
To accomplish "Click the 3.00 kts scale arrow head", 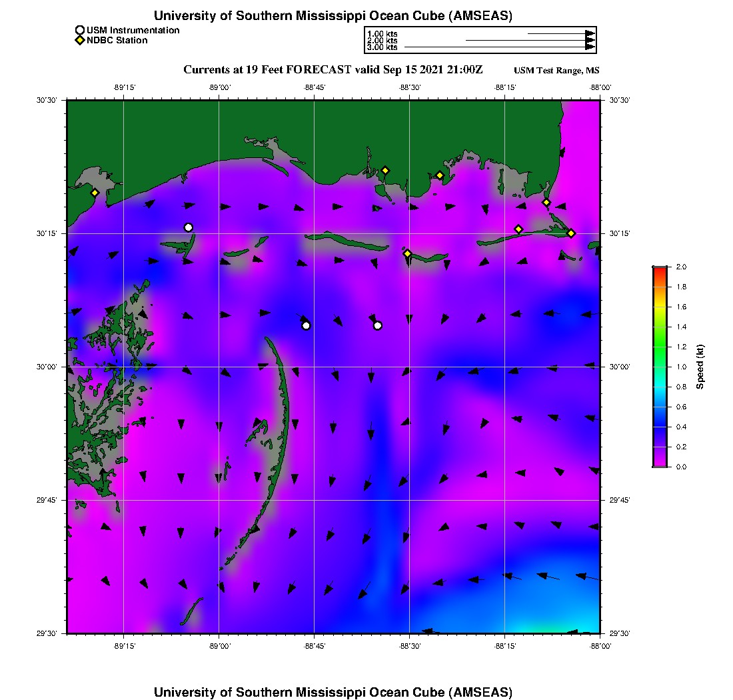I will click(x=590, y=47).
